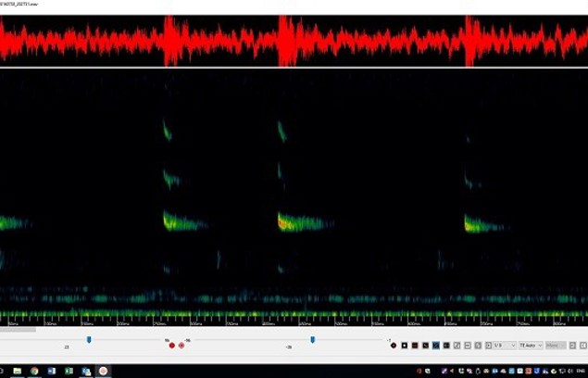
Task: Expand the greyed-out dropdown after TE Auto
Action: (x=556, y=346)
